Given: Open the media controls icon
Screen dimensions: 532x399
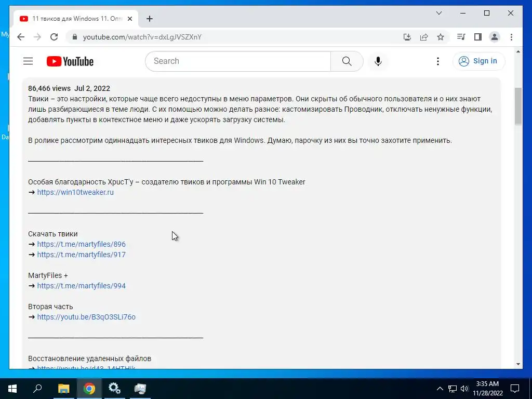Looking at the screenshot, I should pyautogui.click(x=461, y=37).
